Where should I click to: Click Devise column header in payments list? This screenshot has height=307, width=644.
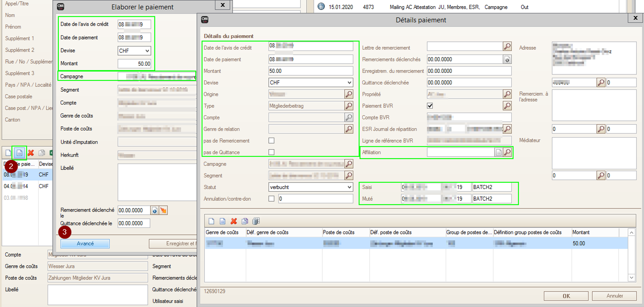pyautogui.click(x=45, y=164)
